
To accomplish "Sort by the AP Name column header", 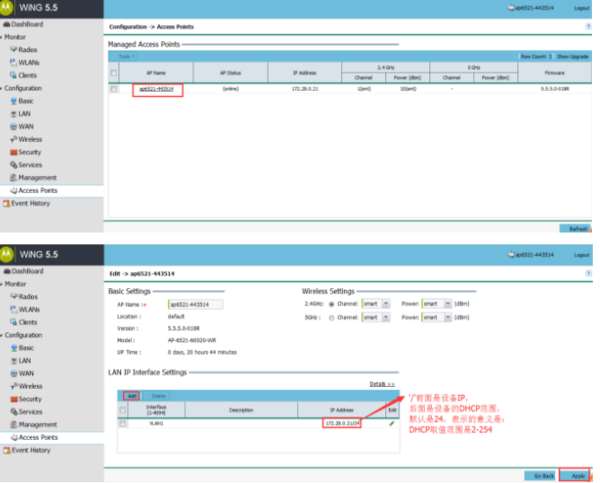I will pos(156,73).
